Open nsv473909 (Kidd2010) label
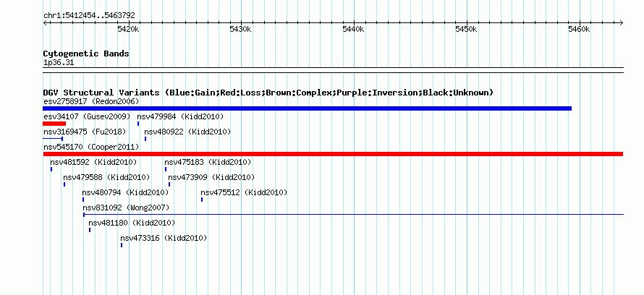This screenshot has width=644, height=295. (x=211, y=177)
